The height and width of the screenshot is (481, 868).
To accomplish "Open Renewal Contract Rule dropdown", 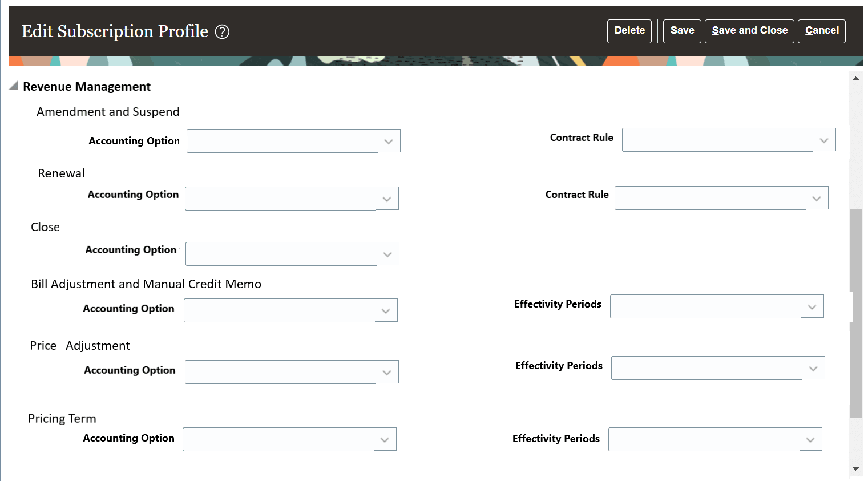I will pos(721,198).
